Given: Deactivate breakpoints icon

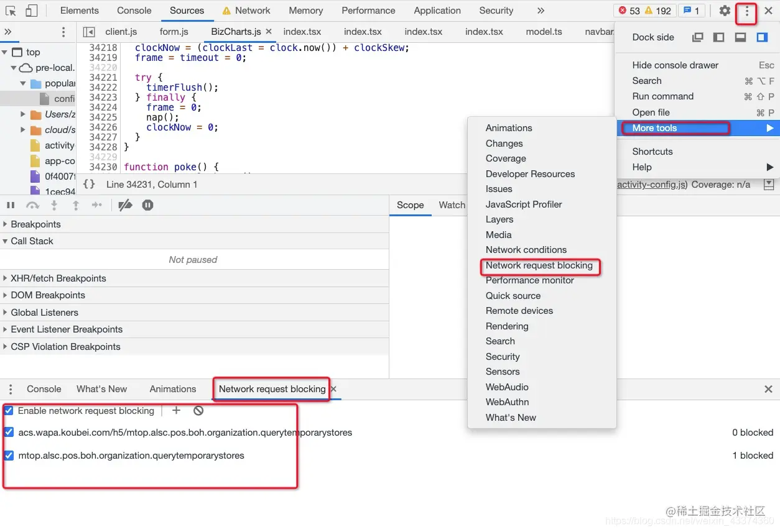Looking at the screenshot, I should click(x=125, y=205).
